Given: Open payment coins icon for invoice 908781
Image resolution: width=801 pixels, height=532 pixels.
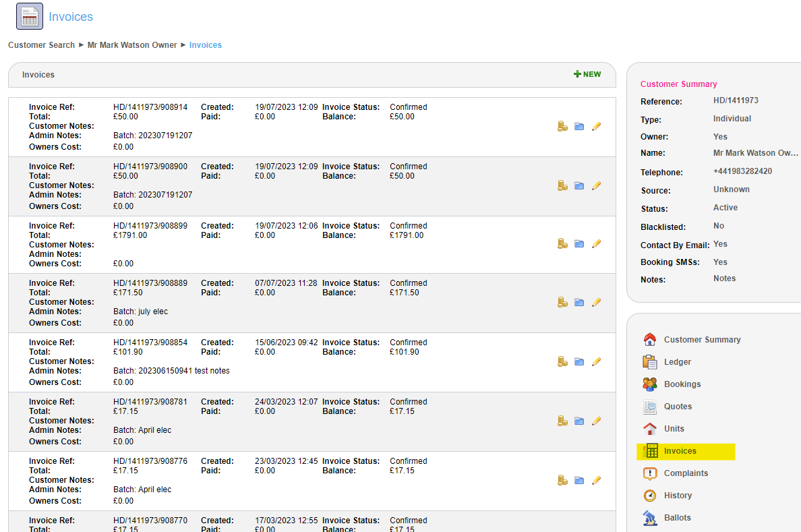Looking at the screenshot, I should [x=562, y=421].
